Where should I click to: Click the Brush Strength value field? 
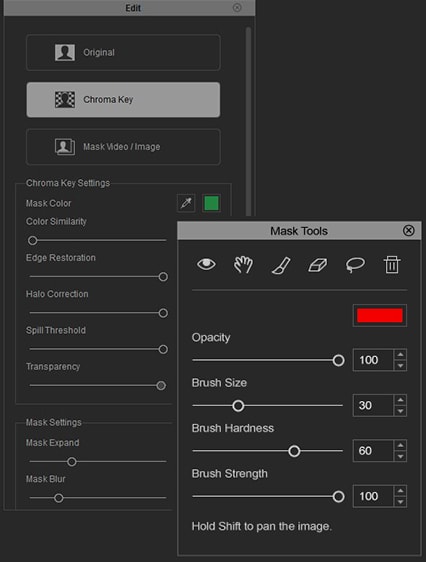tap(373, 496)
